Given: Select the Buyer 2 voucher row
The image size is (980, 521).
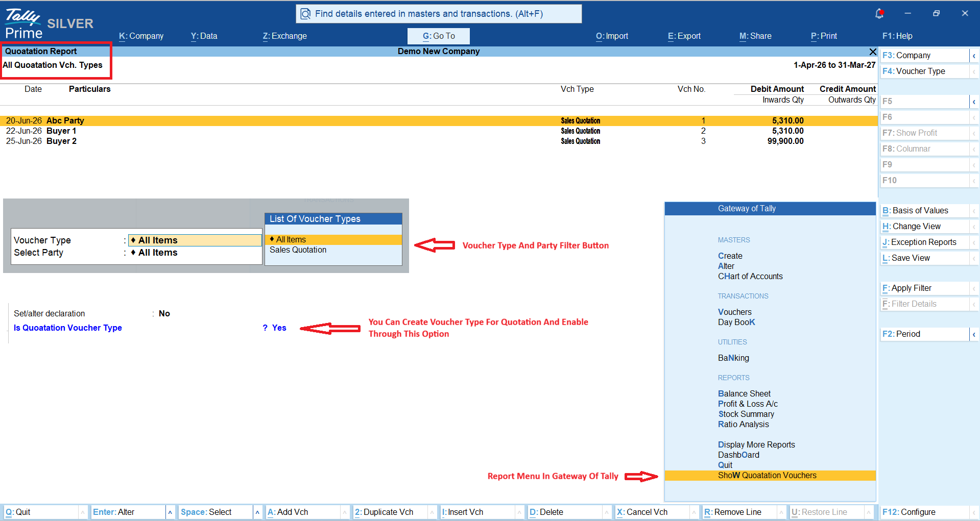Looking at the screenshot, I should [x=439, y=141].
